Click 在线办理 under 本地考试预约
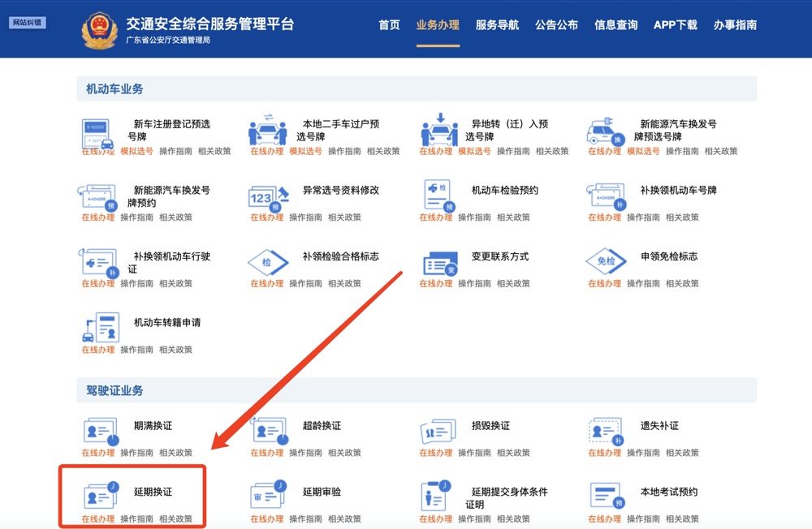812x529 pixels. [604, 519]
